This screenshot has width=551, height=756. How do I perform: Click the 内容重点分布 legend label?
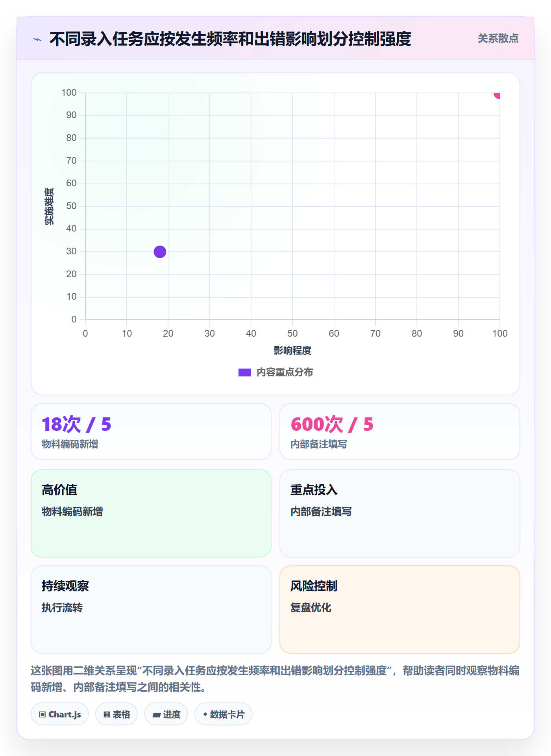[x=285, y=372]
